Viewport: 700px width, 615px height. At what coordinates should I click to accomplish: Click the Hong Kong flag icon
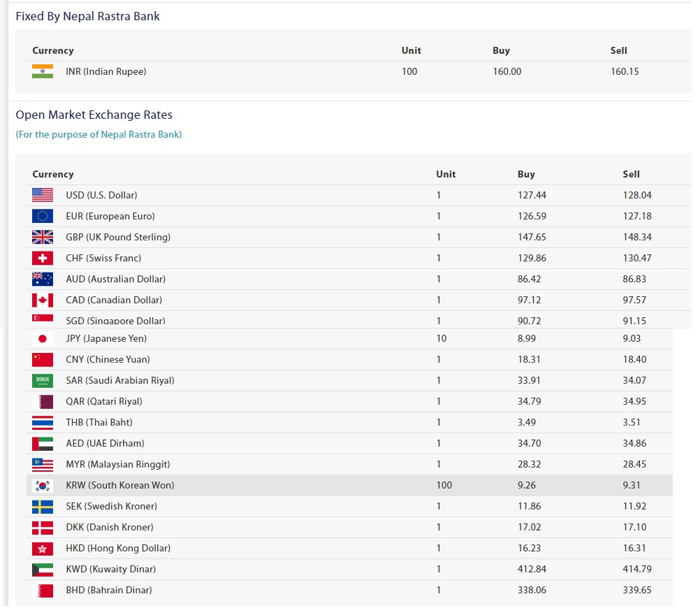click(x=43, y=549)
